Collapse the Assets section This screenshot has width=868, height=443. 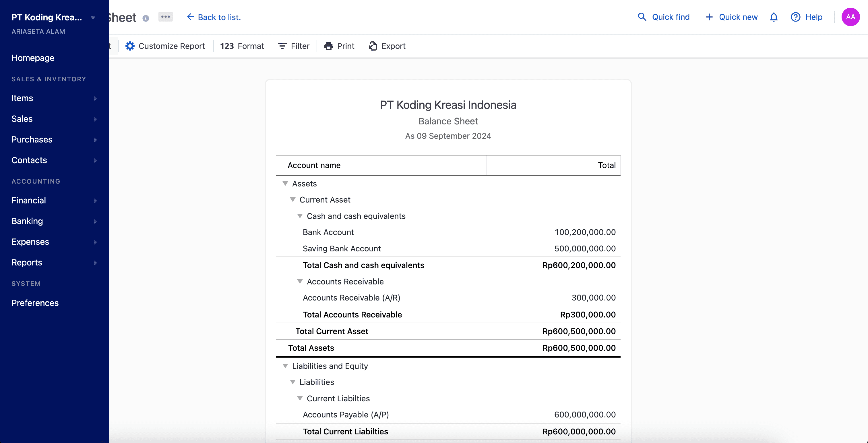pos(285,183)
